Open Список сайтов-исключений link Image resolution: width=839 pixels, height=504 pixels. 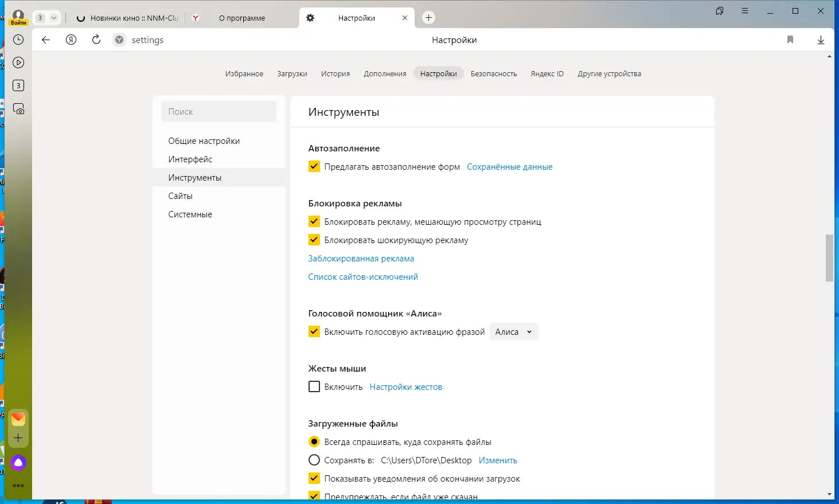tap(363, 277)
